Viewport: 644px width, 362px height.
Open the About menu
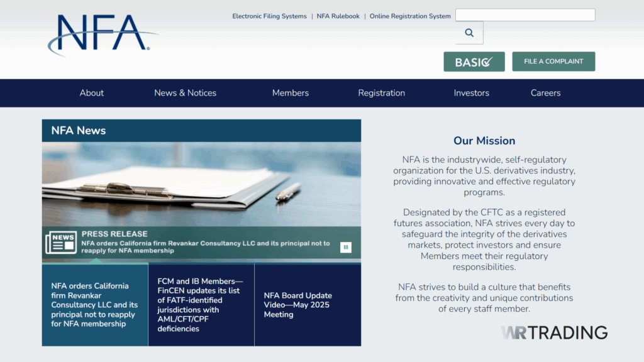click(x=91, y=93)
